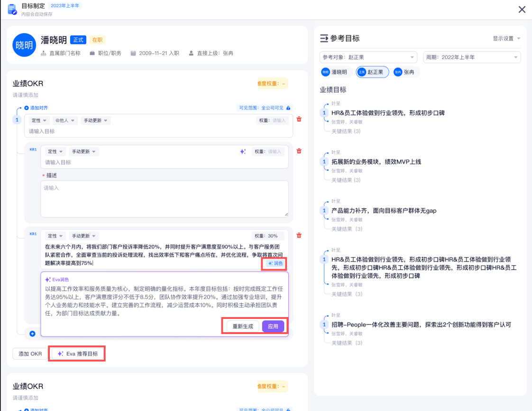
Task: Click the Eva润色 sparkle icon in suggestion box
Action: click(x=48, y=280)
